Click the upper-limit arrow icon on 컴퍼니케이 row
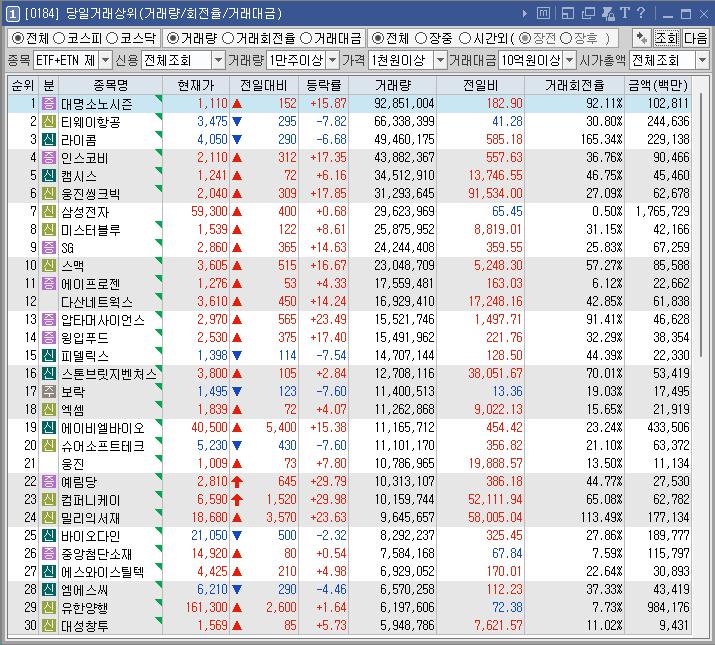 pyautogui.click(x=237, y=499)
